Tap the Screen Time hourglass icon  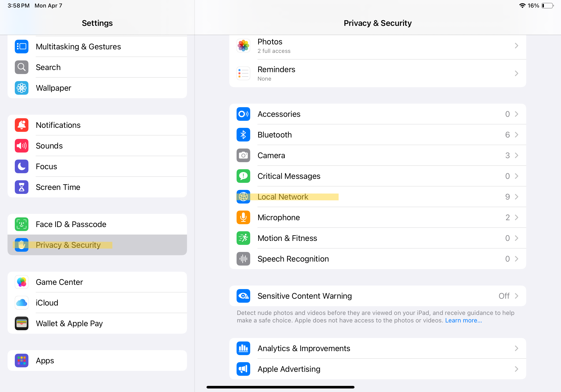coord(22,187)
